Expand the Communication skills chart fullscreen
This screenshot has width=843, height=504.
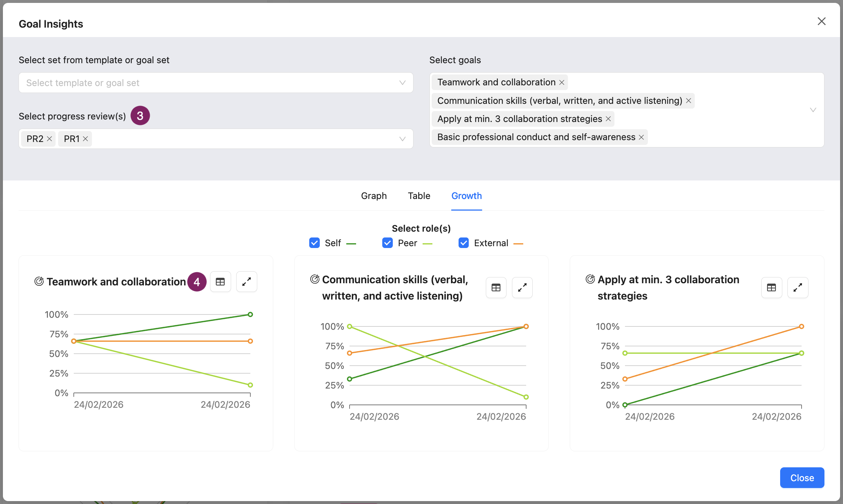522,288
